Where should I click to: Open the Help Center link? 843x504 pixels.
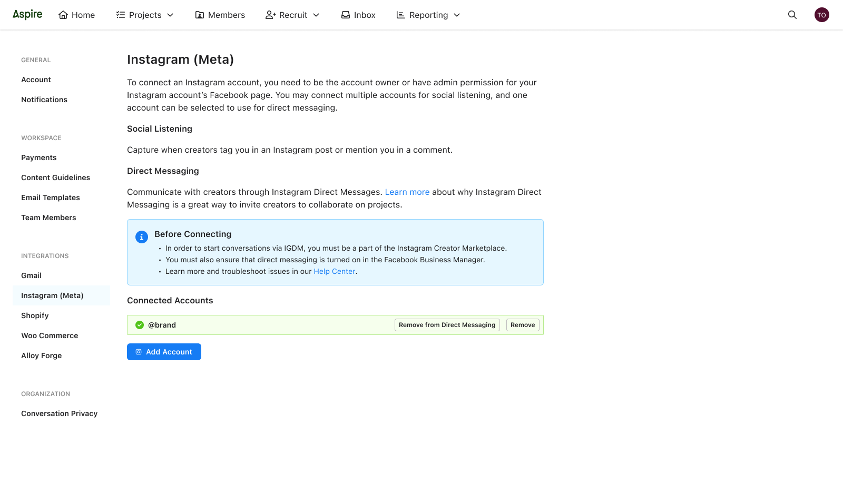[335, 271]
